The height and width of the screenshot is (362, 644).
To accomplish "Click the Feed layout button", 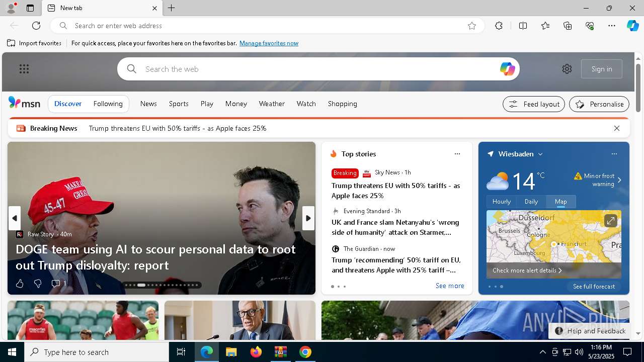I will pyautogui.click(x=534, y=104).
